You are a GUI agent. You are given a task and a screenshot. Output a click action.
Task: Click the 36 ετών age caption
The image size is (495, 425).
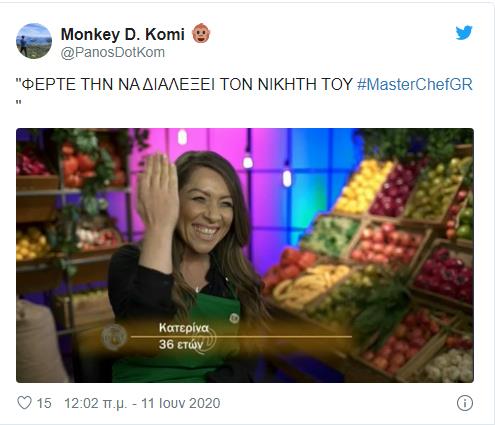click(x=181, y=344)
